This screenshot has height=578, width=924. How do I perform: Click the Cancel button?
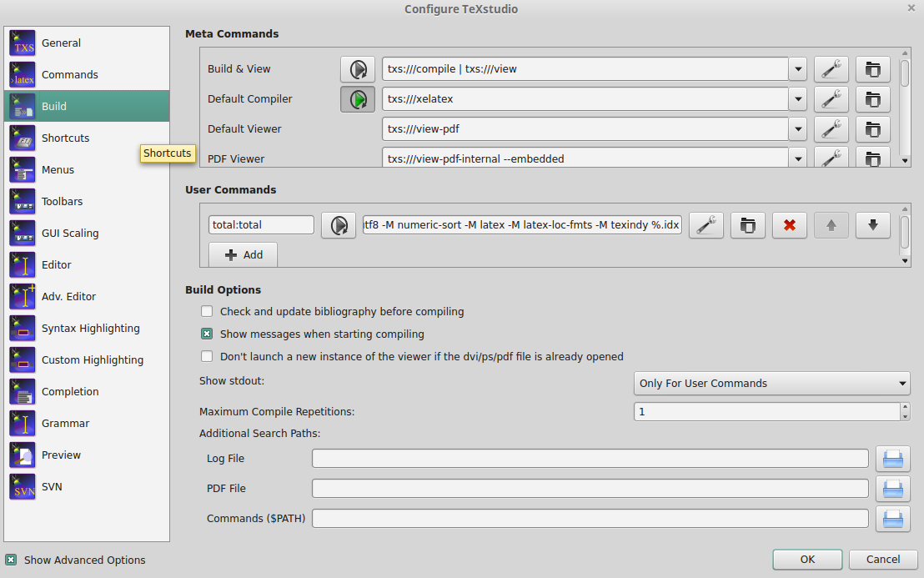pos(883,559)
